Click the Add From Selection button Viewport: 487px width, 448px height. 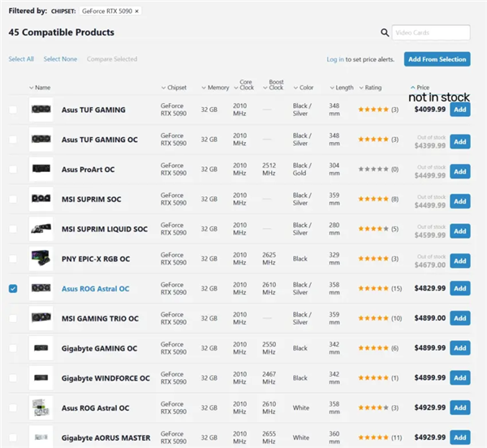(437, 59)
